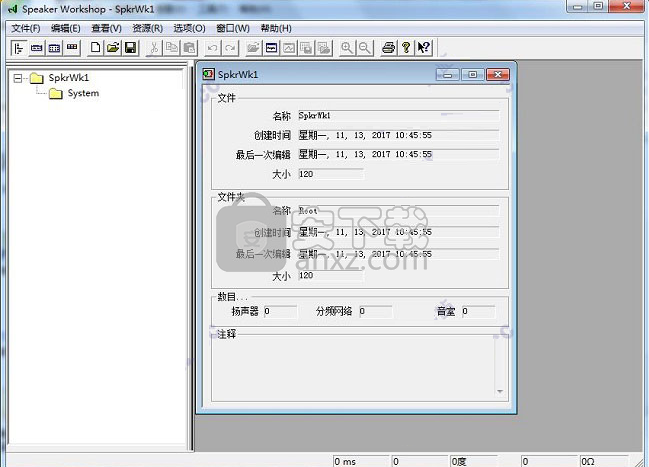The width and height of the screenshot is (649, 467).
Task: Click the context help arrow-question icon
Action: (x=424, y=48)
